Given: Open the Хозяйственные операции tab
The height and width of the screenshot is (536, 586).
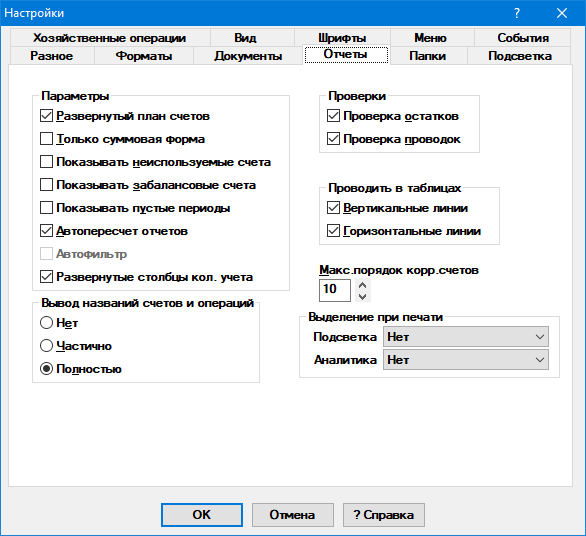Looking at the screenshot, I should [110, 38].
